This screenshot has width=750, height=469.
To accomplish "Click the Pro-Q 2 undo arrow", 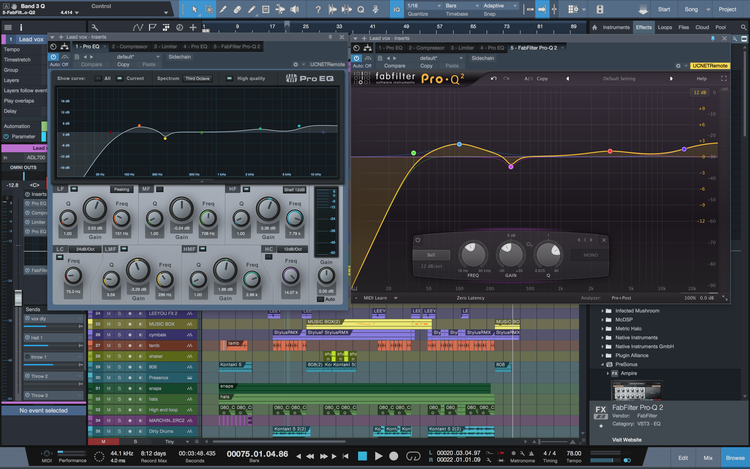I will (494, 78).
